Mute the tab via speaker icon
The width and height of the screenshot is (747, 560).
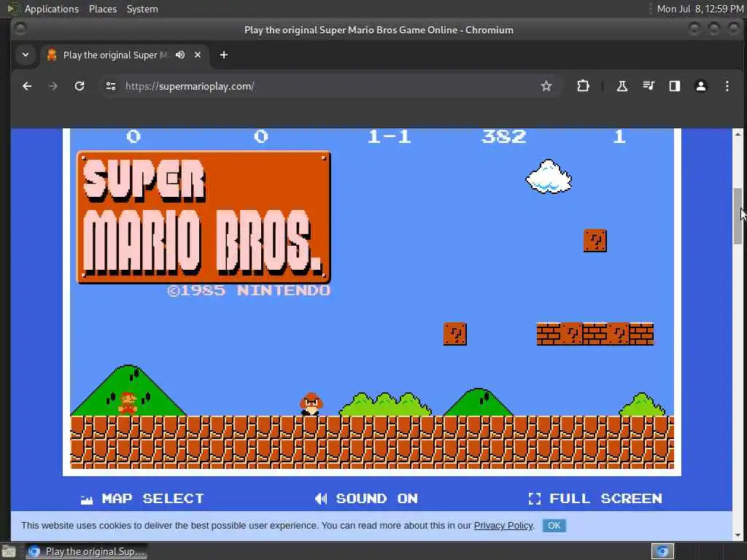coord(180,55)
